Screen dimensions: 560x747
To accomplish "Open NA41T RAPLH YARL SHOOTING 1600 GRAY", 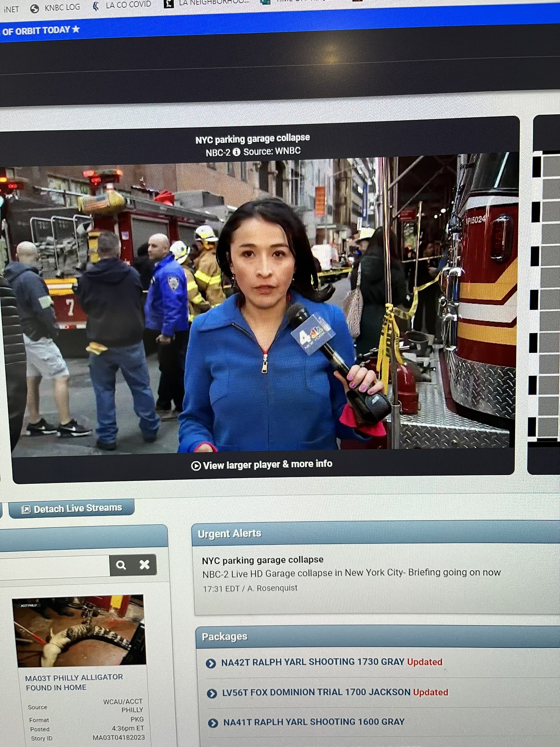I will 314,721.
